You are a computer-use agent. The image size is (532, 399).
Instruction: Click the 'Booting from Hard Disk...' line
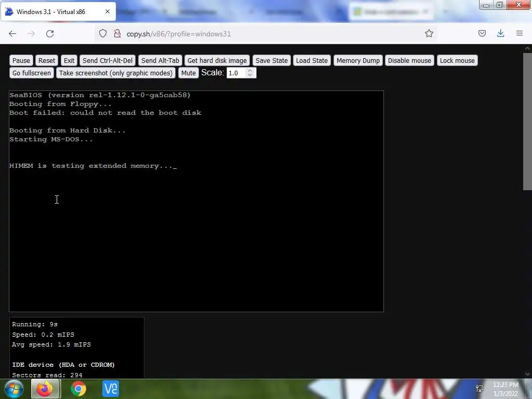[67, 130]
